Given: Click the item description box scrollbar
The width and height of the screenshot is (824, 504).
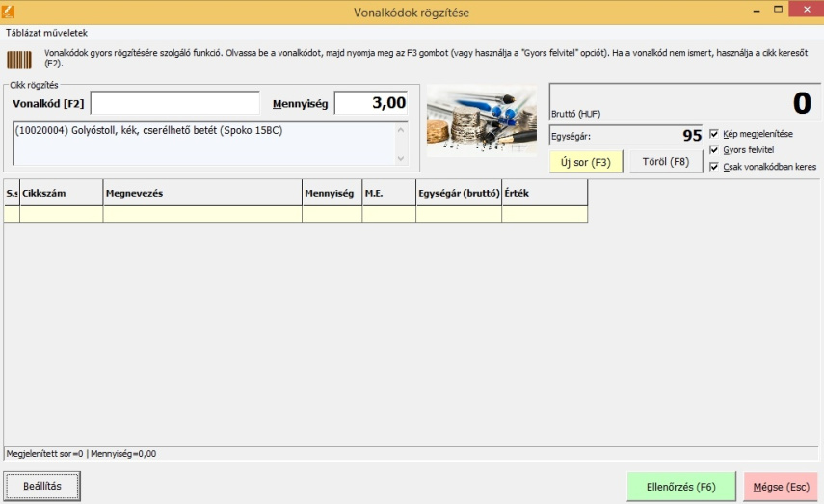Looking at the screenshot, I should pyautogui.click(x=402, y=142).
